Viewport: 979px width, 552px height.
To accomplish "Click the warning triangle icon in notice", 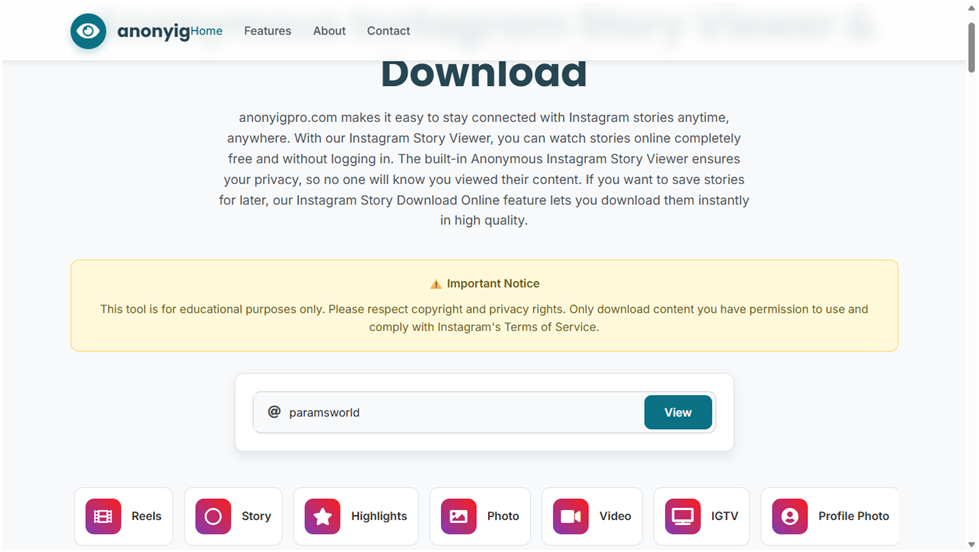I will tap(436, 284).
